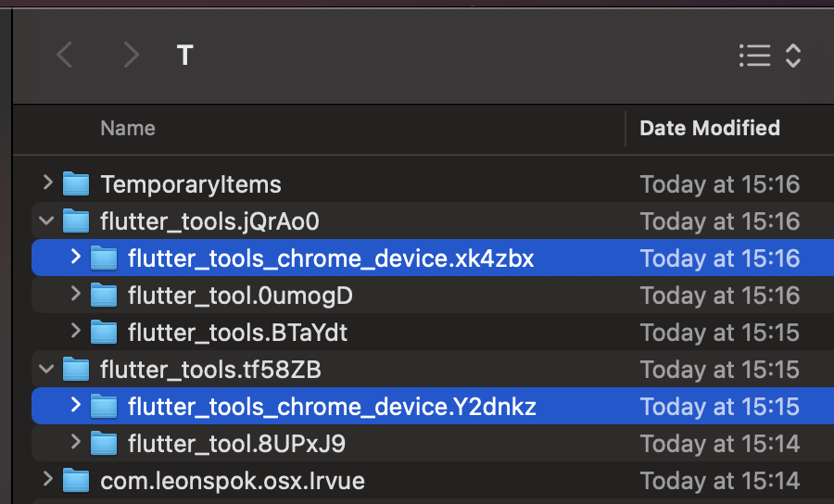834x504 pixels.
Task: Go forward with the Finder forward arrow
Action: click(x=131, y=55)
